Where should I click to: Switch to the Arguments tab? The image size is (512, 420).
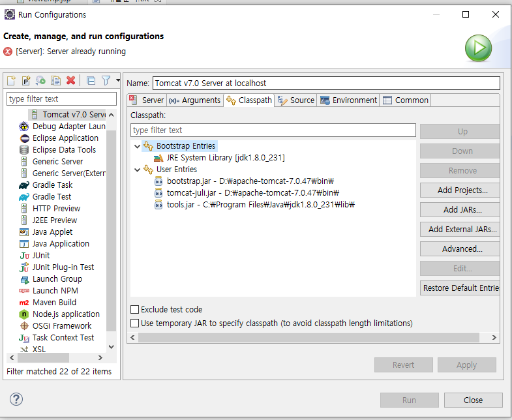194,100
